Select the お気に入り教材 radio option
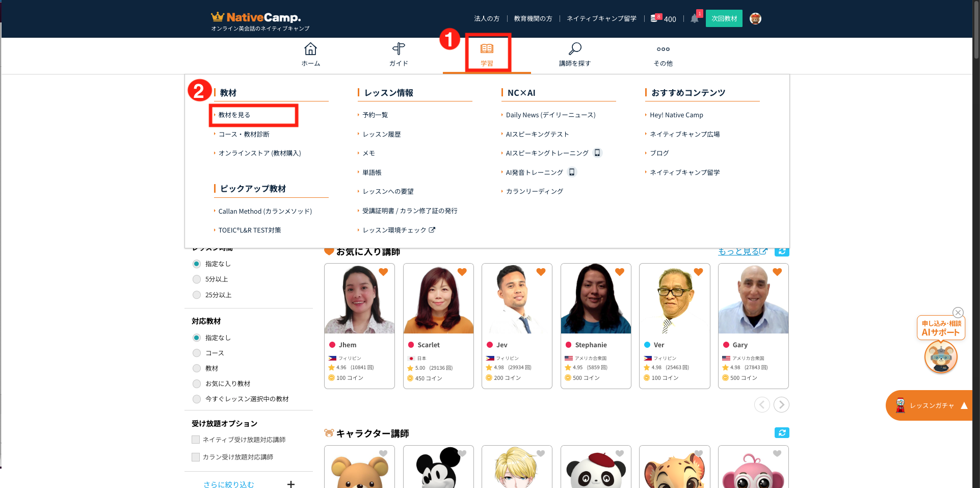The image size is (980, 488). [x=197, y=383]
